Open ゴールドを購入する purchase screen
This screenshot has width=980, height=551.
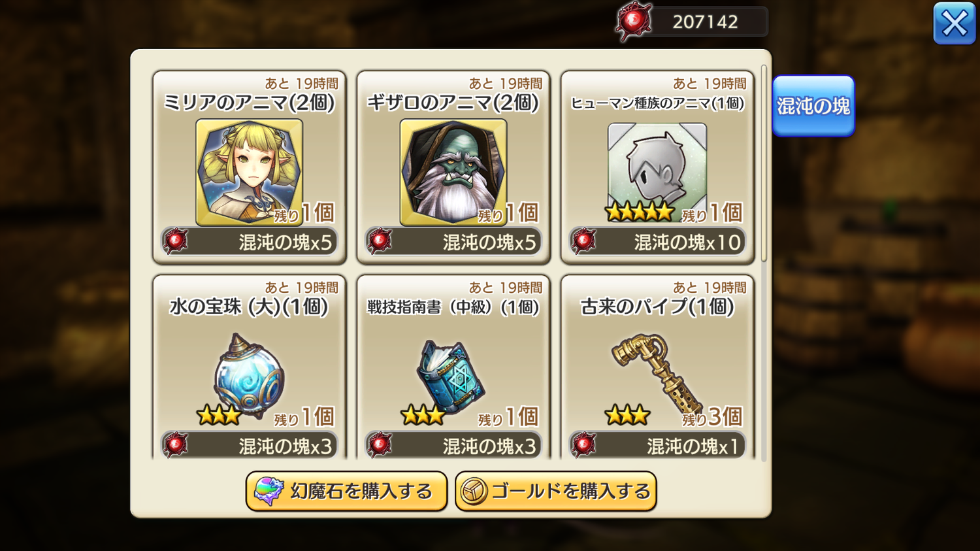tap(556, 492)
